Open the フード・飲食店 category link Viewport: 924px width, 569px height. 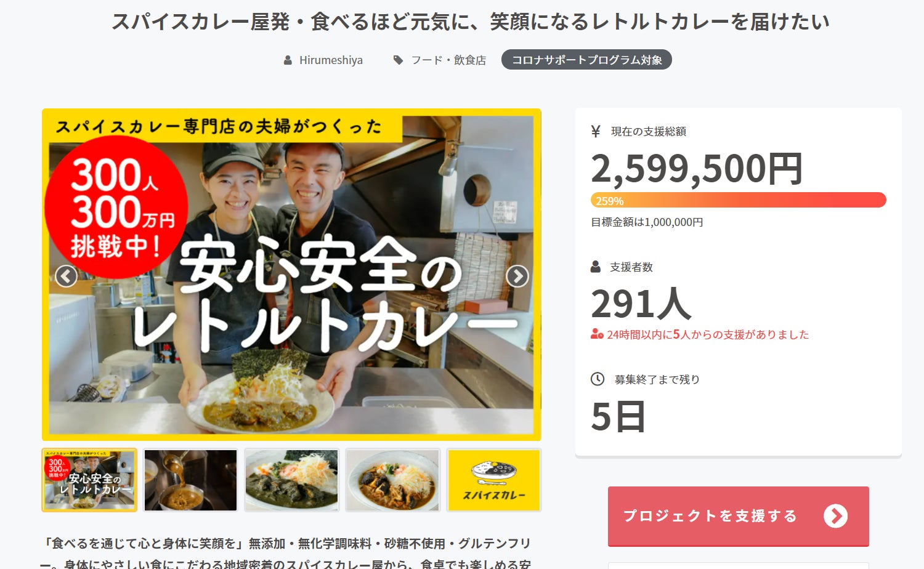click(448, 60)
